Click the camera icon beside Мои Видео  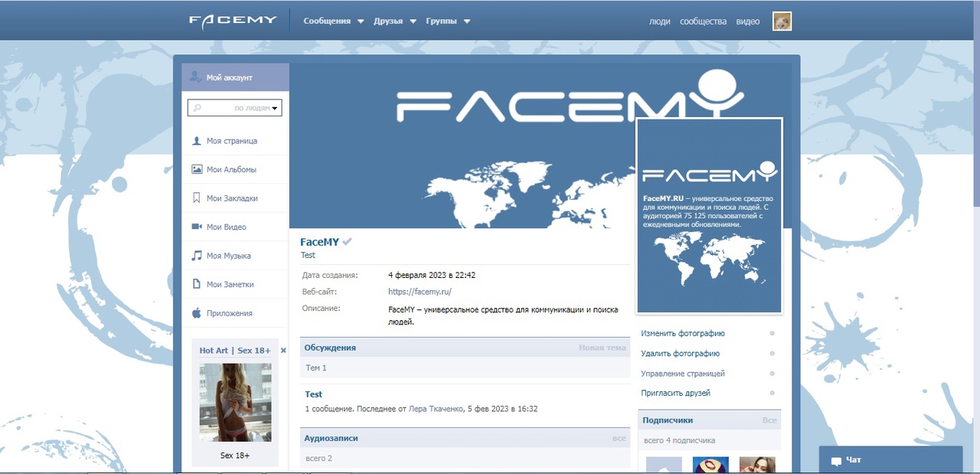pyautogui.click(x=197, y=227)
